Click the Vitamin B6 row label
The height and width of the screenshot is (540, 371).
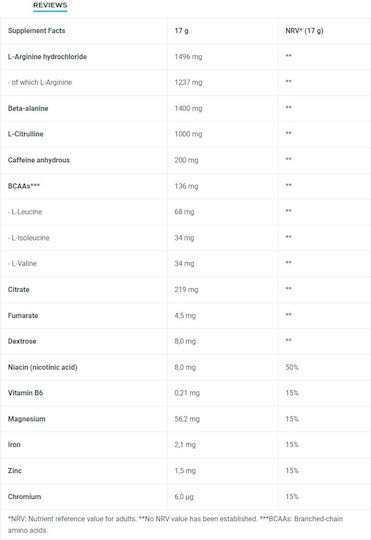tap(25, 393)
